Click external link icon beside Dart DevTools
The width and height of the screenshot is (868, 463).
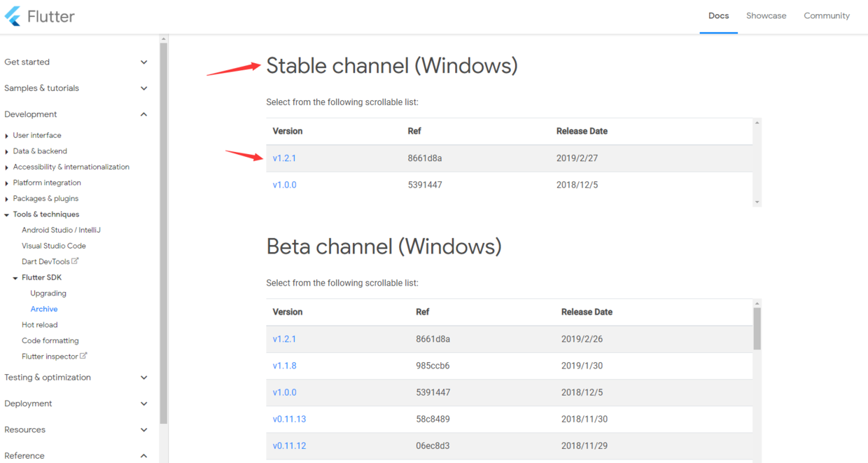(76, 261)
